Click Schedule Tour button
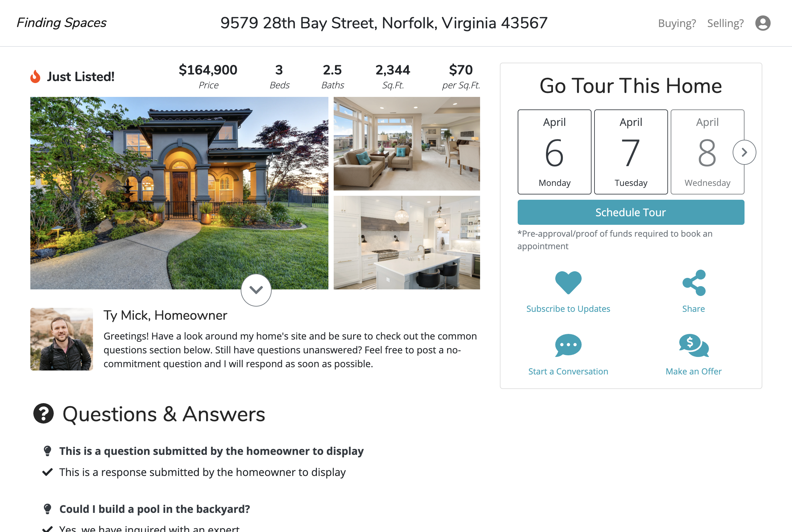792x532 pixels. tap(630, 212)
